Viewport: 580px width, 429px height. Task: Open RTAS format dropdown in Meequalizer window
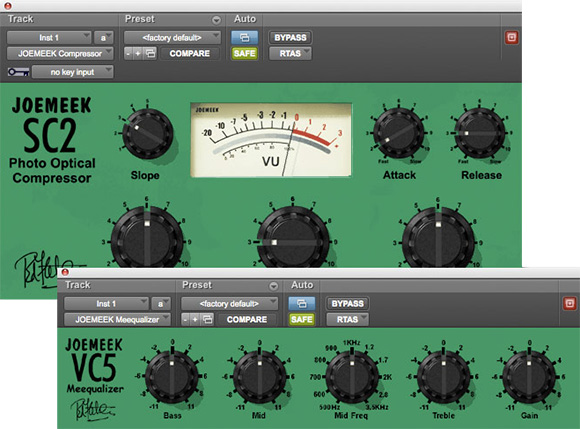[x=348, y=320]
